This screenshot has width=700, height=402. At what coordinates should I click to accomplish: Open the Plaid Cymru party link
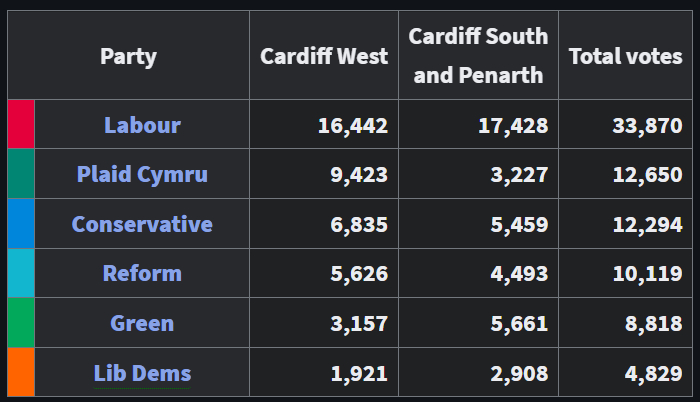[142, 174]
